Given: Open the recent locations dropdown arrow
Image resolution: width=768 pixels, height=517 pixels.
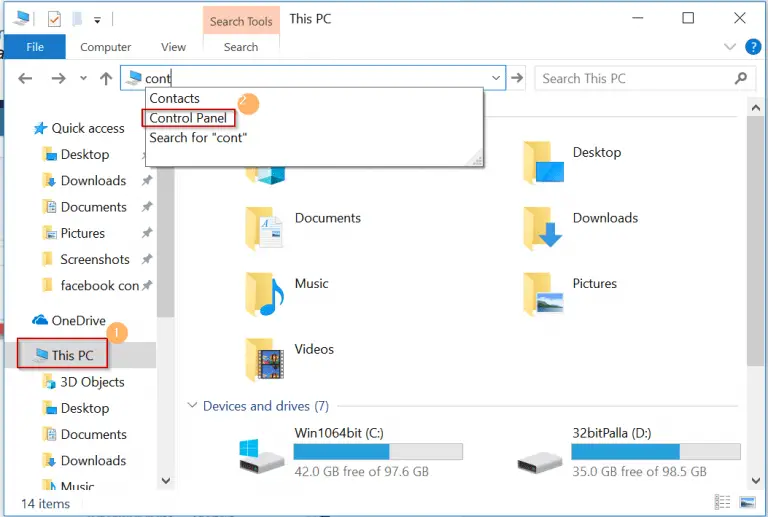Looking at the screenshot, I should coord(83,78).
